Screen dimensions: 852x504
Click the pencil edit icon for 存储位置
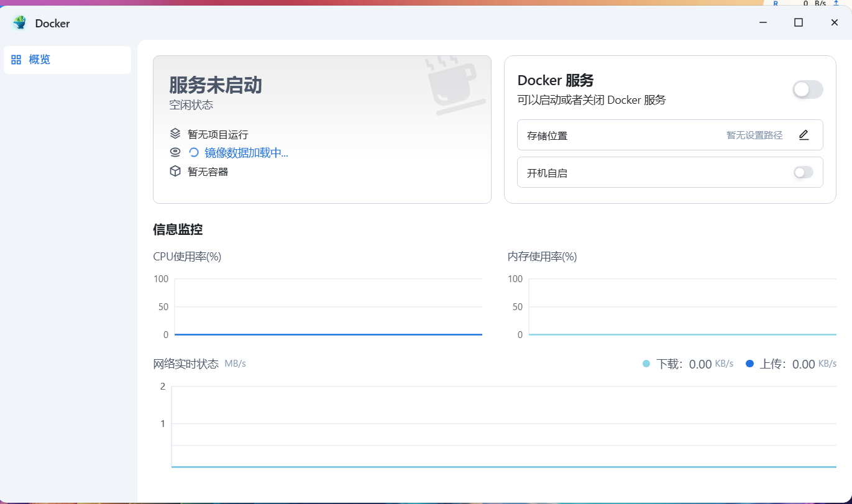804,135
